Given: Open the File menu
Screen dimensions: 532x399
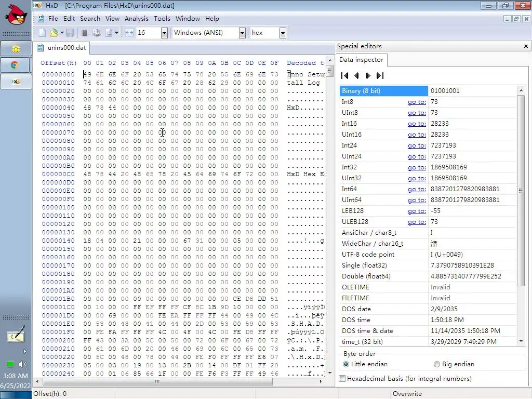Looking at the screenshot, I should coord(53,19).
